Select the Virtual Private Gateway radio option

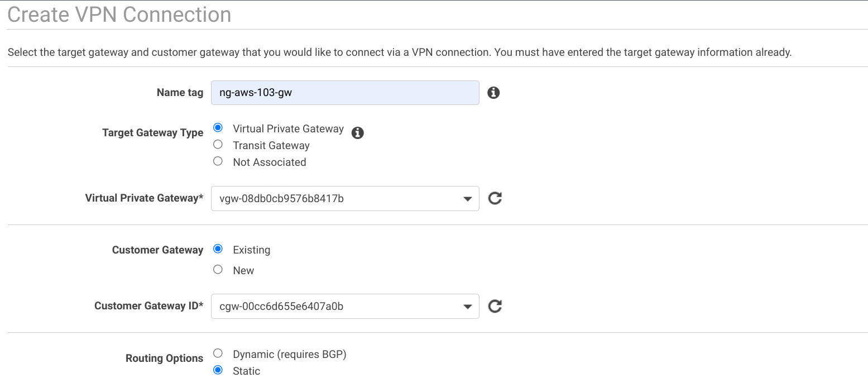coord(218,128)
